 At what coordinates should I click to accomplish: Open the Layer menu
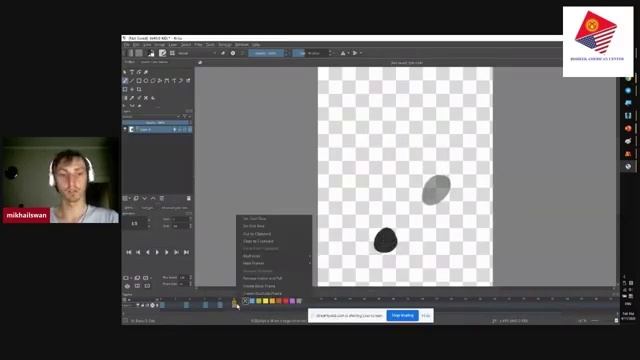[x=173, y=44]
